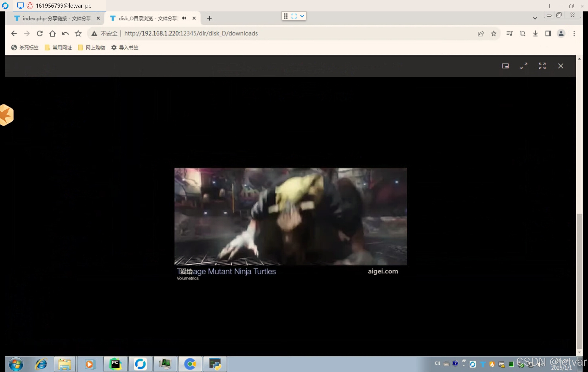Expand the video player with diagonal arrows
The image size is (588, 372).
point(524,66)
